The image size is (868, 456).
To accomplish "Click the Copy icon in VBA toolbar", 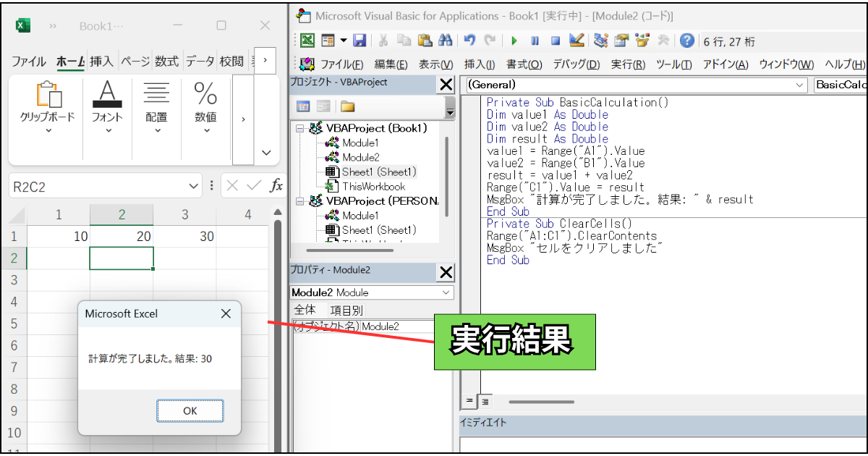I will 404,41.
